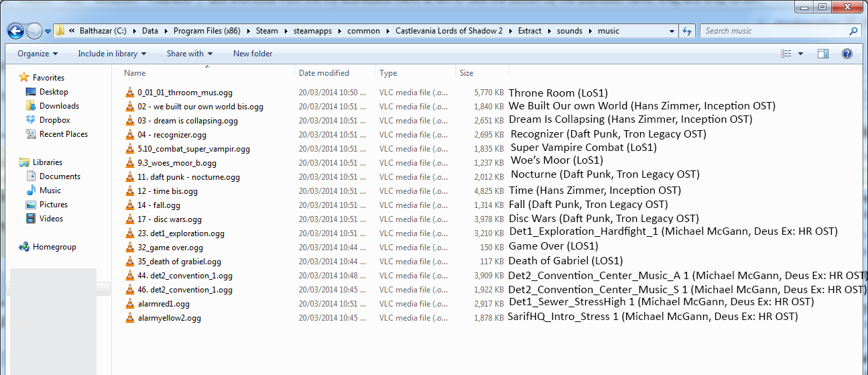
Task: Click the Steam breadcrumb in address bar
Action: coord(267,31)
